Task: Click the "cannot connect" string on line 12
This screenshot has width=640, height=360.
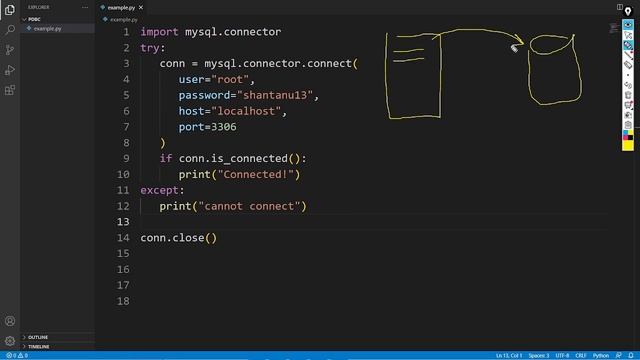Action: pos(249,206)
